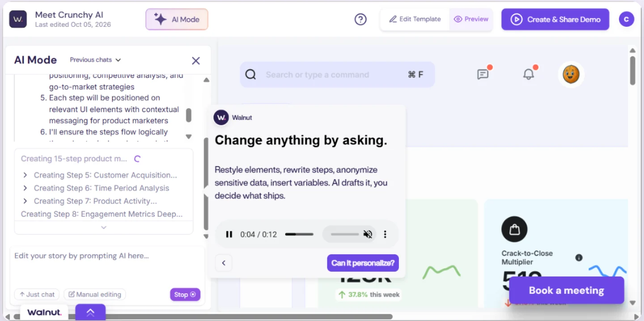Open the audio player's three-dot options menu
644x321 pixels.
385,234
